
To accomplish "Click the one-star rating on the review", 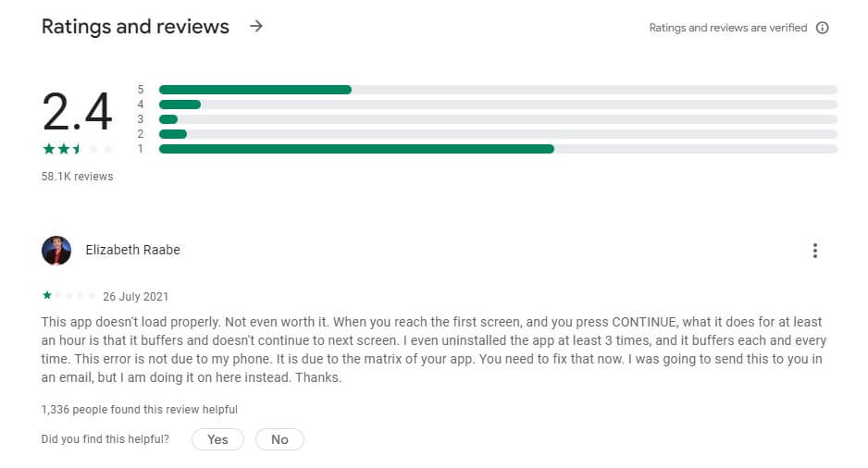I will [68, 296].
